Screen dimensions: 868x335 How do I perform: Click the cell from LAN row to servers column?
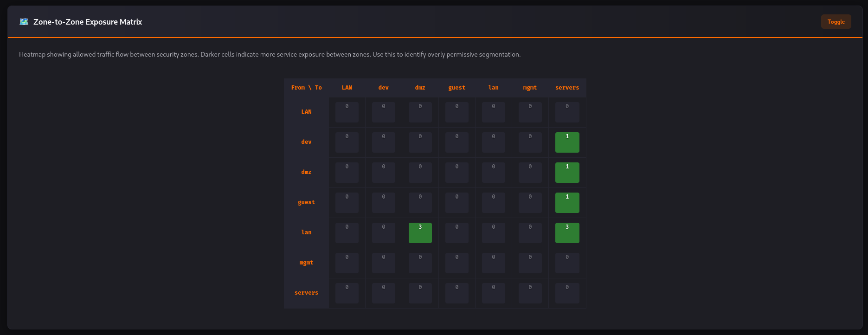[x=567, y=112]
